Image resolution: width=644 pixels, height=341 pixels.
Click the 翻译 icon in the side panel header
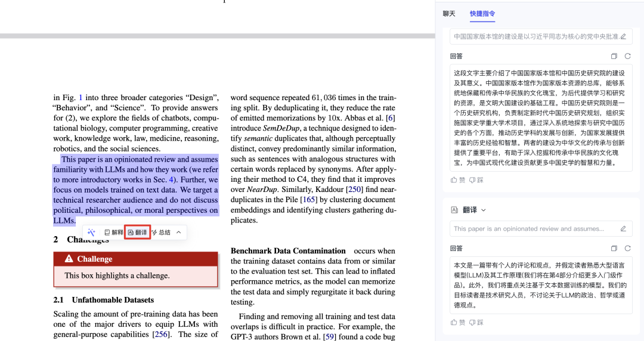click(454, 210)
